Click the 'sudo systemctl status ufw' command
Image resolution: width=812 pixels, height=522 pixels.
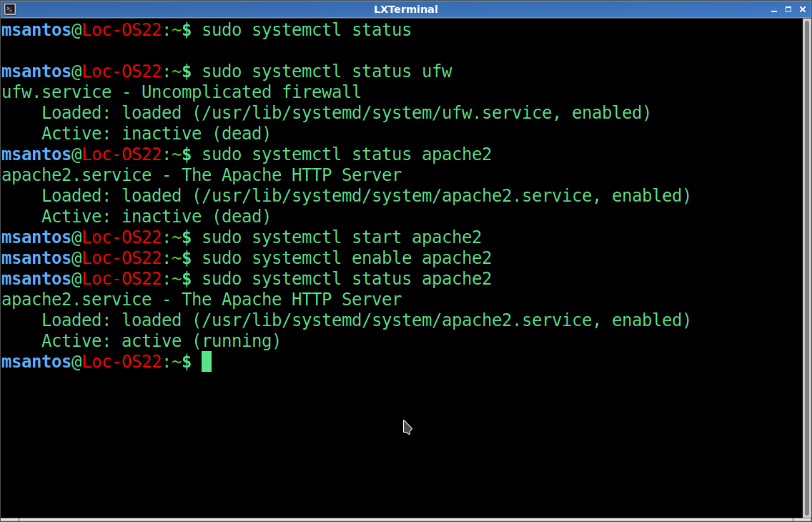327,72
